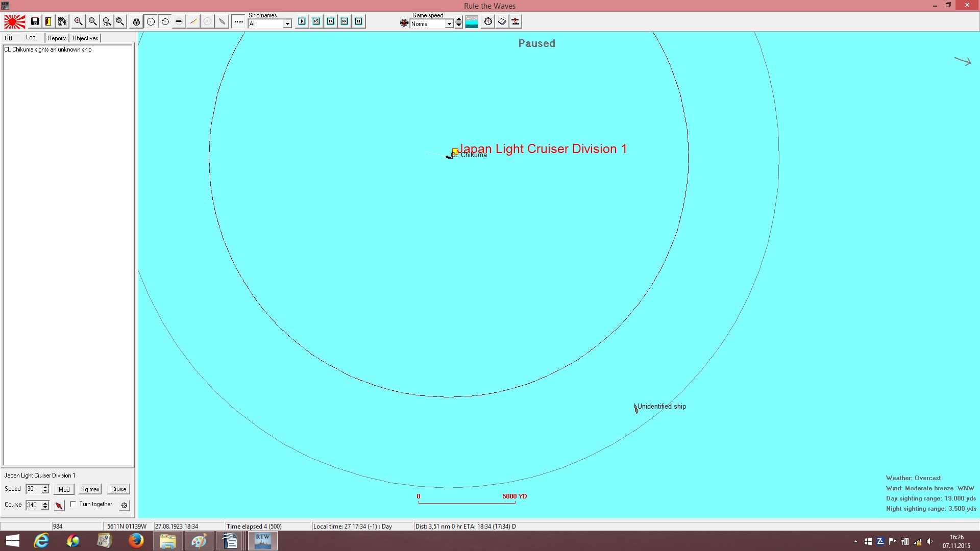Open the Objectives tab

tap(85, 38)
